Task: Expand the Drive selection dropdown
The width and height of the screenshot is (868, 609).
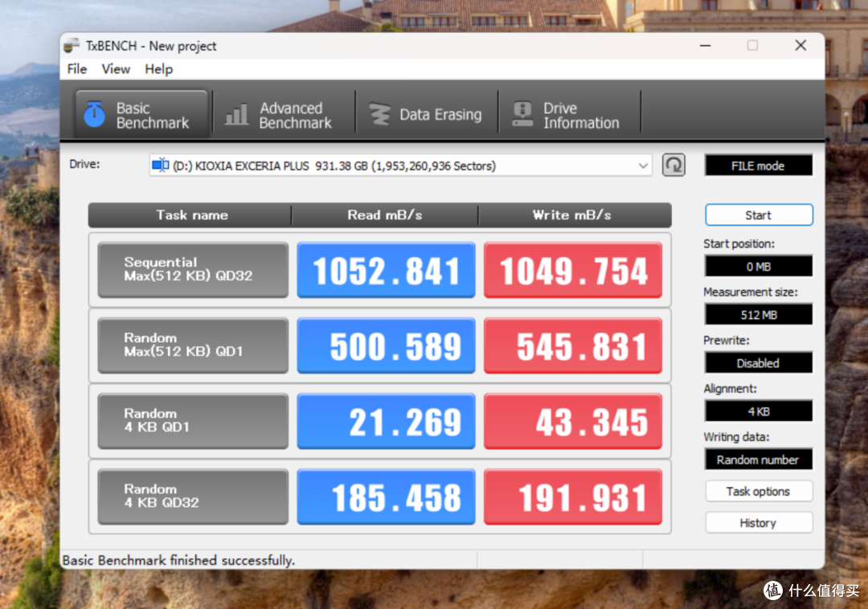Action: tap(643, 166)
